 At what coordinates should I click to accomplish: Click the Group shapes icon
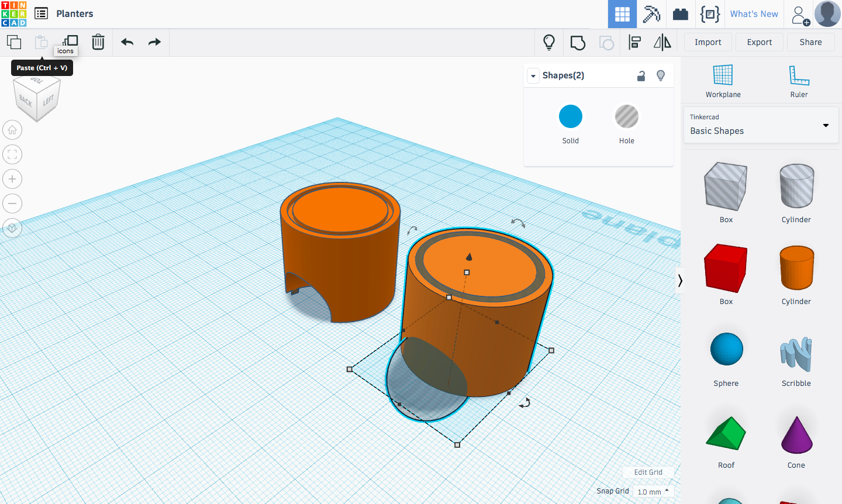[x=578, y=42]
